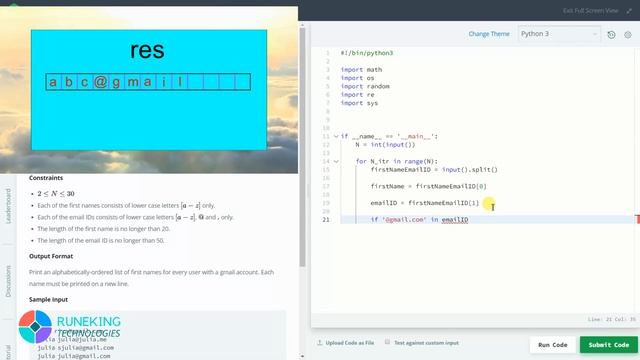Open editor settings gear icon

[628, 35]
